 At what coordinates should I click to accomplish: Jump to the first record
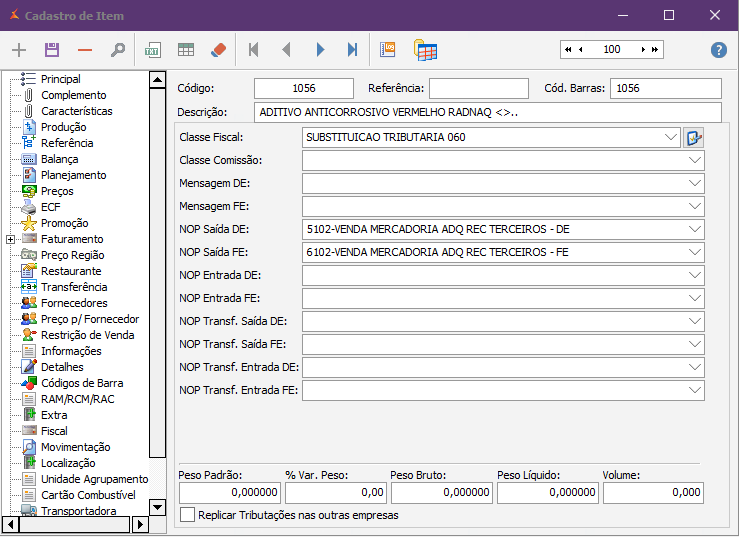tap(254, 50)
